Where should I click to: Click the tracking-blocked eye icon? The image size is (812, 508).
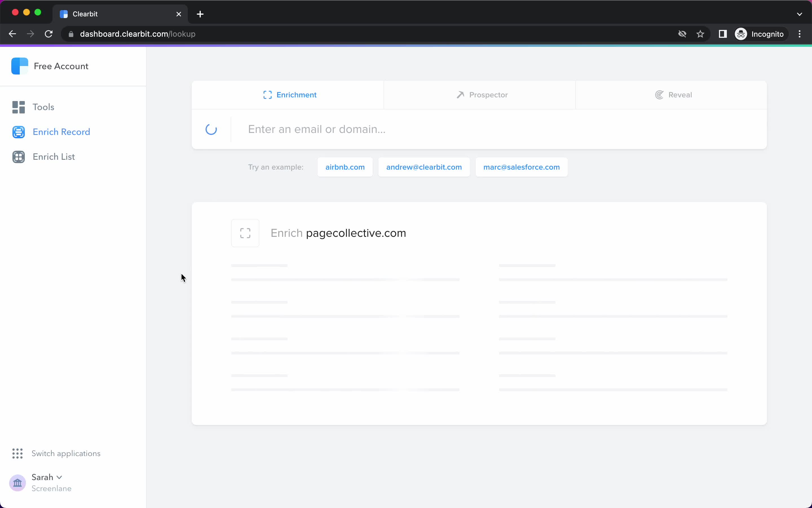point(682,34)
